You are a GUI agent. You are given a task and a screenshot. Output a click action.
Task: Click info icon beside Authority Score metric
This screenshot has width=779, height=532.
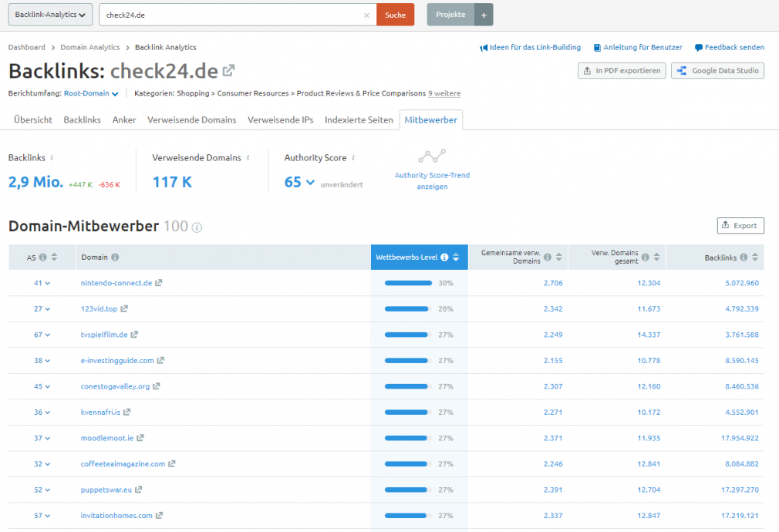click(x=353, y=157)
